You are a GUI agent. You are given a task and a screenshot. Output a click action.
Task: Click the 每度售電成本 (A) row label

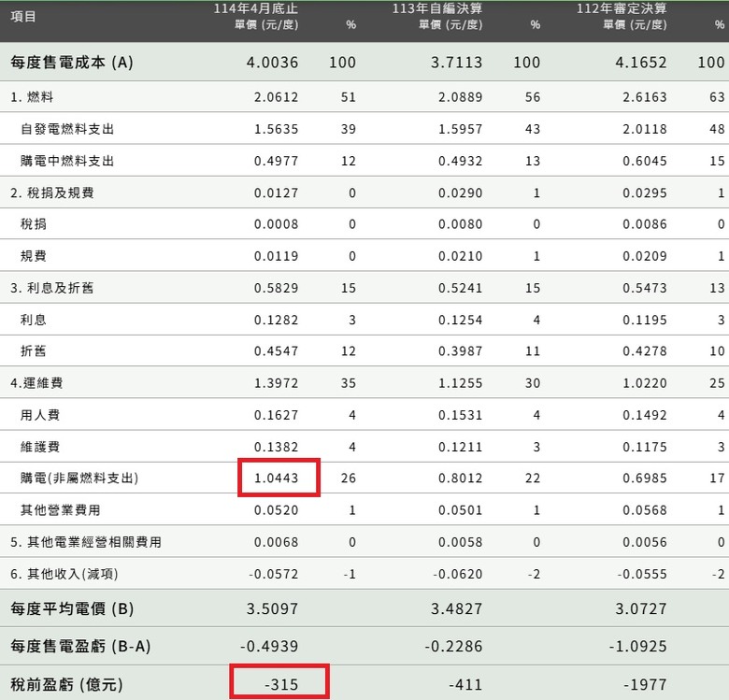(72, 63)
